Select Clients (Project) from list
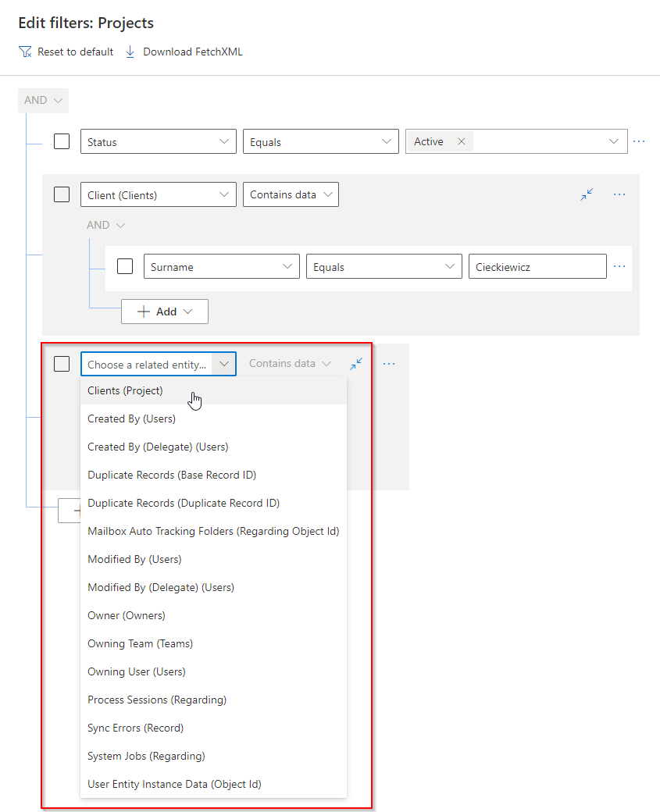Viewport: 660px width, 812px height. click(x=213, y=390)
